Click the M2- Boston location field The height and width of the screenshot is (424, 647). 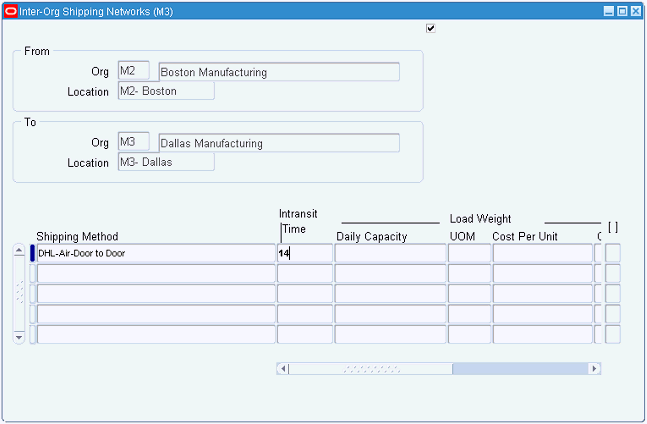[x=166, y=91]
